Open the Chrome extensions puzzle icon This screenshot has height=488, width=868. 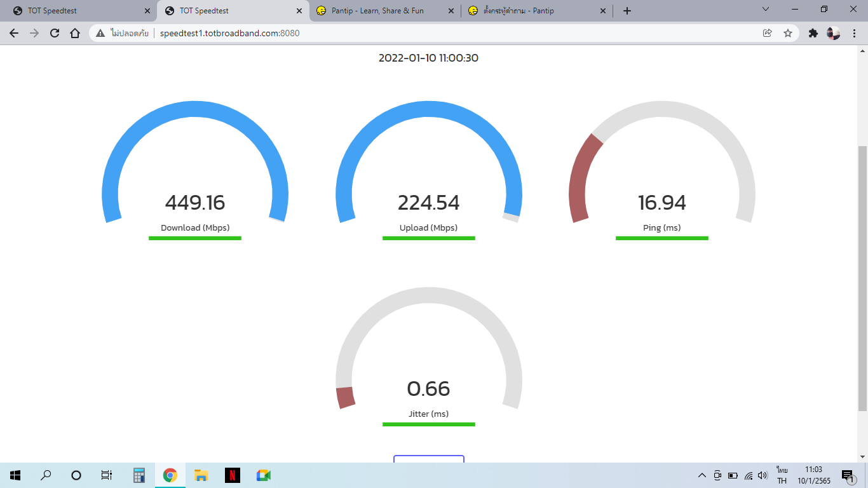pyautogui.click(x=813, y=33)
